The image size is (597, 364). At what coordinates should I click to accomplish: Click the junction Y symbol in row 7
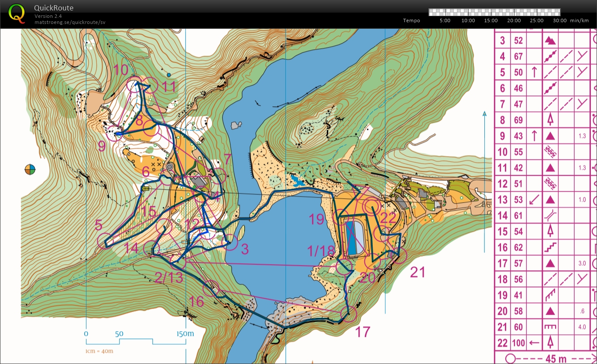[x=581, y=104]
